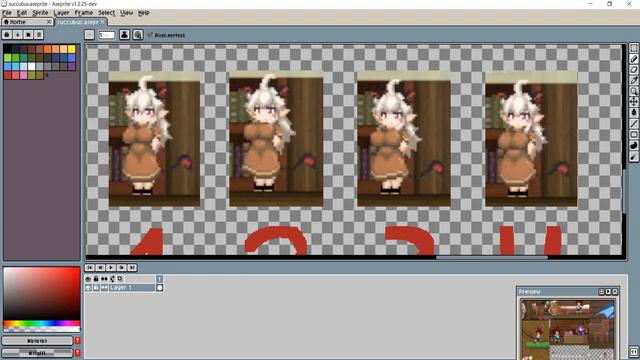
Task: Open the brush type selector
Action: [90, 35]
